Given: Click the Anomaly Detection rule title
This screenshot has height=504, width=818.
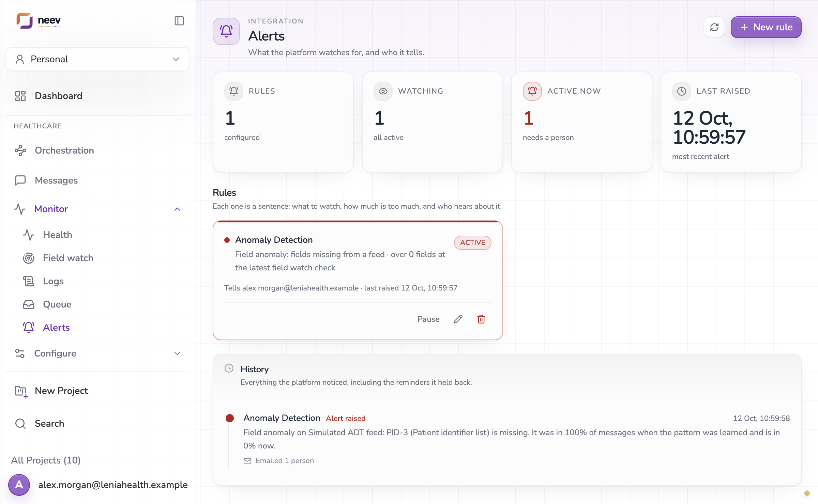Looking at the screenshot, I should pos(274,240).
